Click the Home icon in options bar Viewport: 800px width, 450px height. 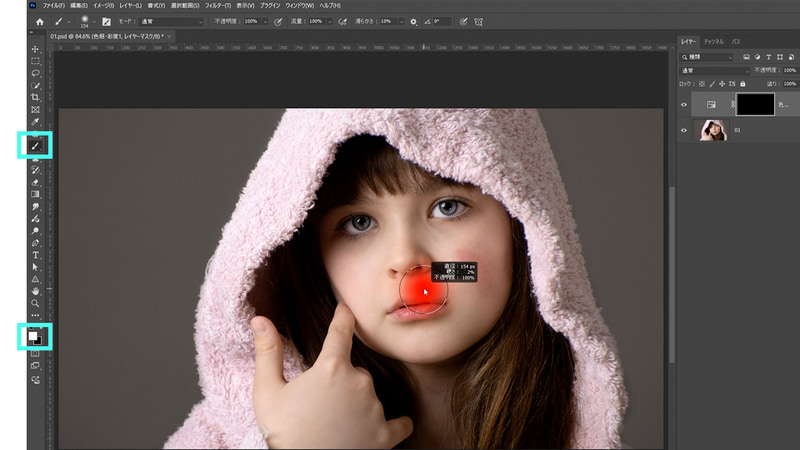[39, 21]
